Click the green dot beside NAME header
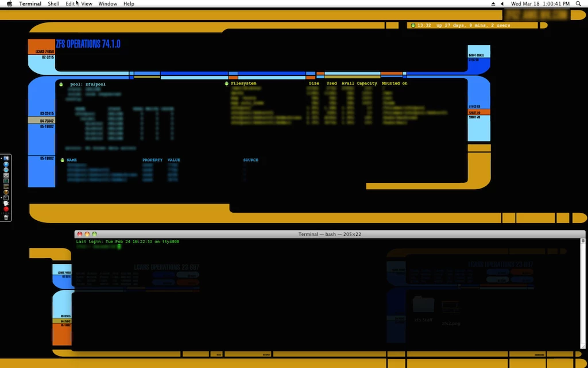Screen dimensions: 588x368 [62, 160]
